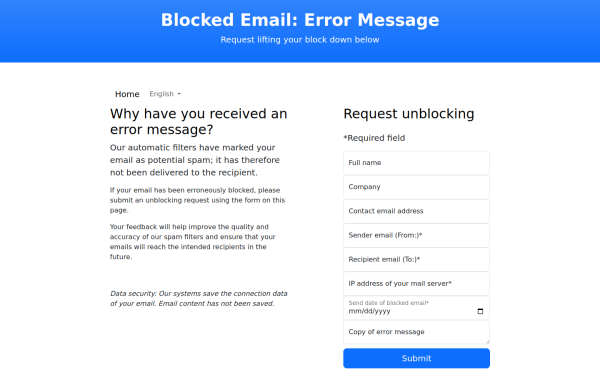Image resolution: width=600 pixels, height=375 pixels.
Task: Select the mm/dd/yyyy send date input
Action: [x=416, y=308]
